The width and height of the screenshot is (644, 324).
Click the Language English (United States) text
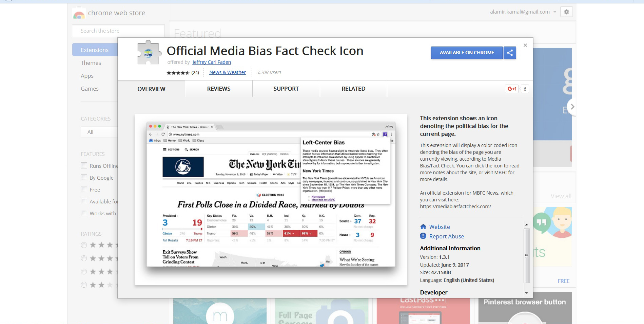coord(457,280)
